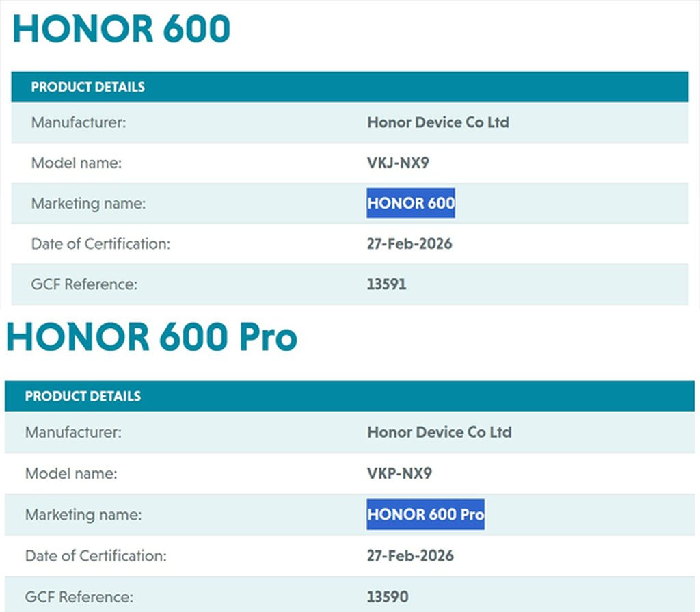Select GCF Reference number 13591

pyautogui.click(x=386, y=284)
